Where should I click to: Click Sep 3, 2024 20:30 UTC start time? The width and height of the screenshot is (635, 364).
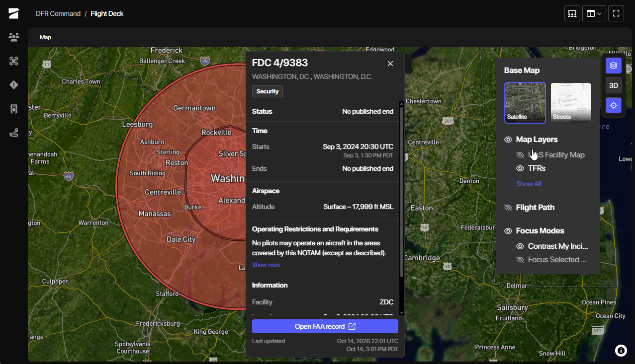(358, 146)
